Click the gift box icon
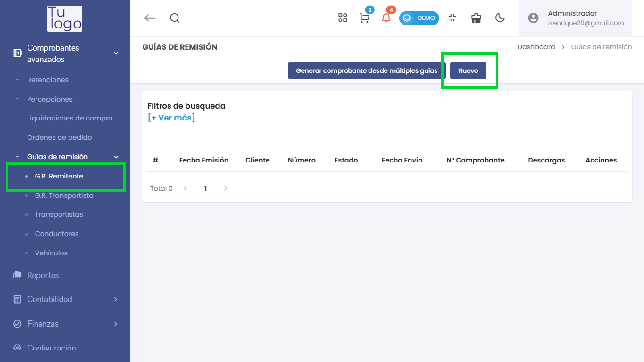This screenshot has width=644, height=362. (x=476, y=18)
